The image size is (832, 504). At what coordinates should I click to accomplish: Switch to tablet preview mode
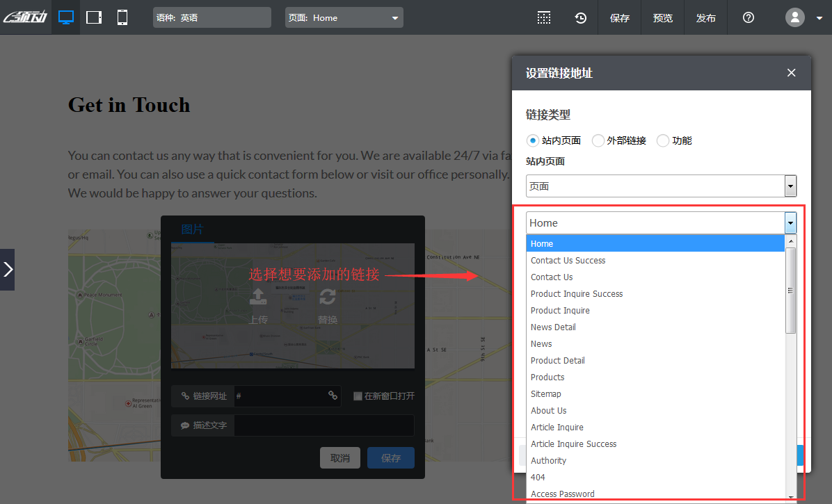(94, 17)
